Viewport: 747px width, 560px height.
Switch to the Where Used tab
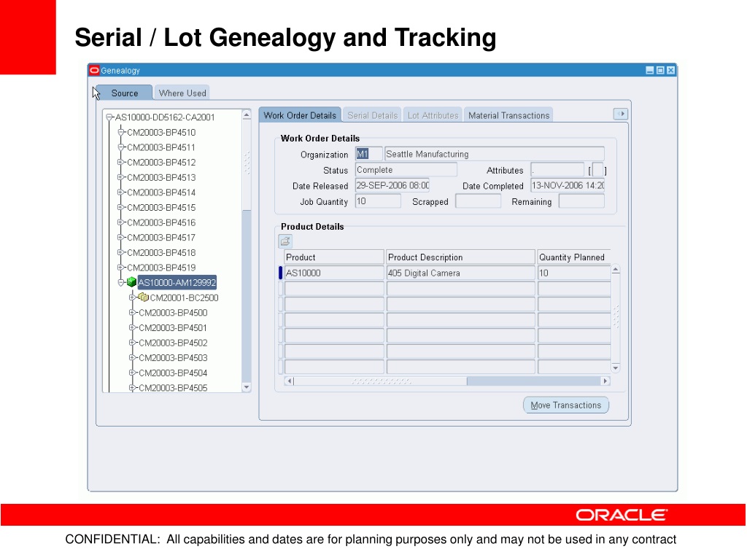[182, 93]
